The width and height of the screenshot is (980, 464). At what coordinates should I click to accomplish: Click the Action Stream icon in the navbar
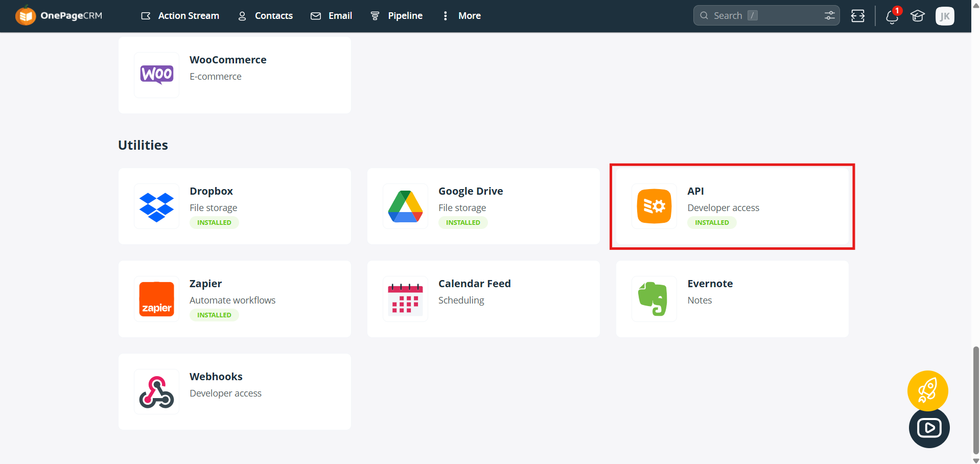(x=146, y=16)
